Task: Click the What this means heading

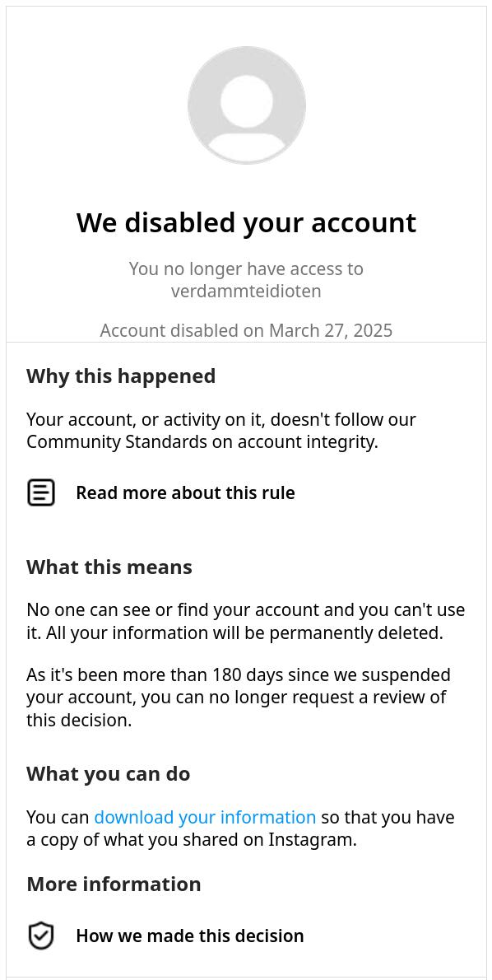Action: point(109,567)
